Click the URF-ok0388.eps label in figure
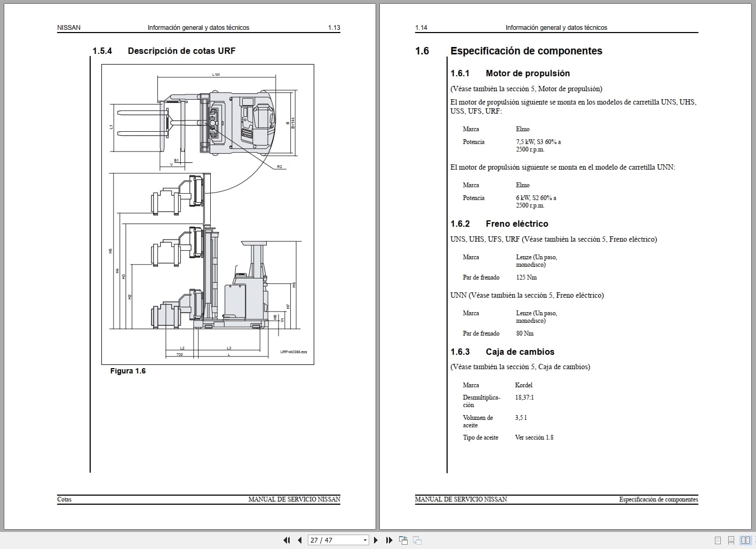This screenshot has height=549, width=756. [293, 352]
